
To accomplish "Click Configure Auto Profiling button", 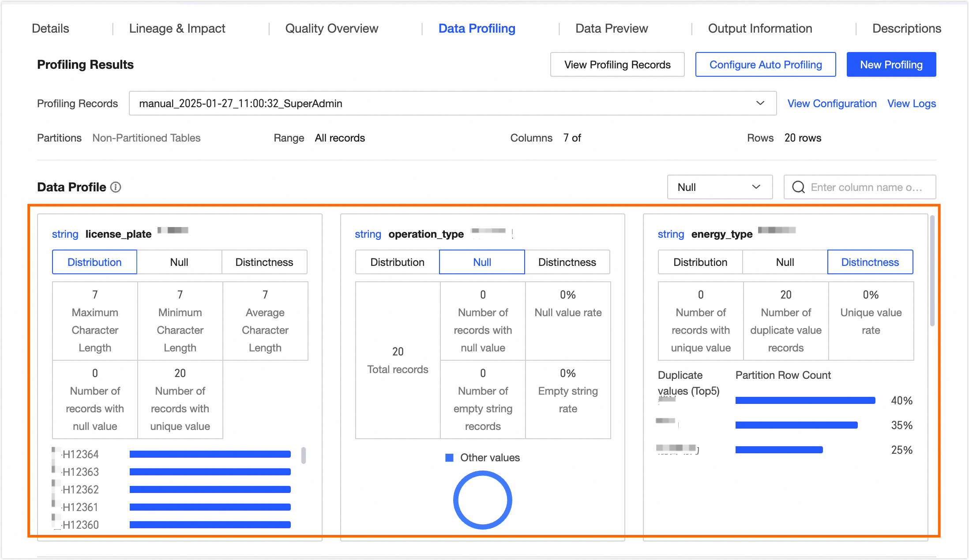I will pyautogui.click(x=765, y=65).
